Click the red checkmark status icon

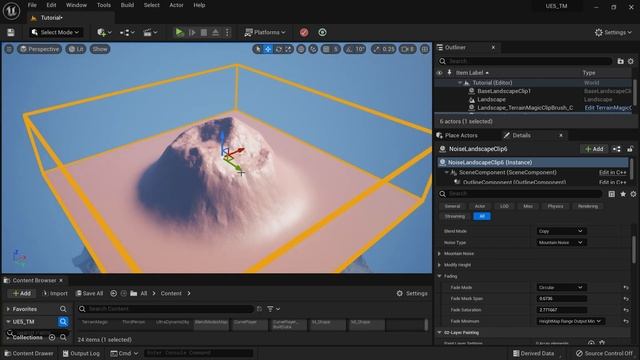pos(304,32)
